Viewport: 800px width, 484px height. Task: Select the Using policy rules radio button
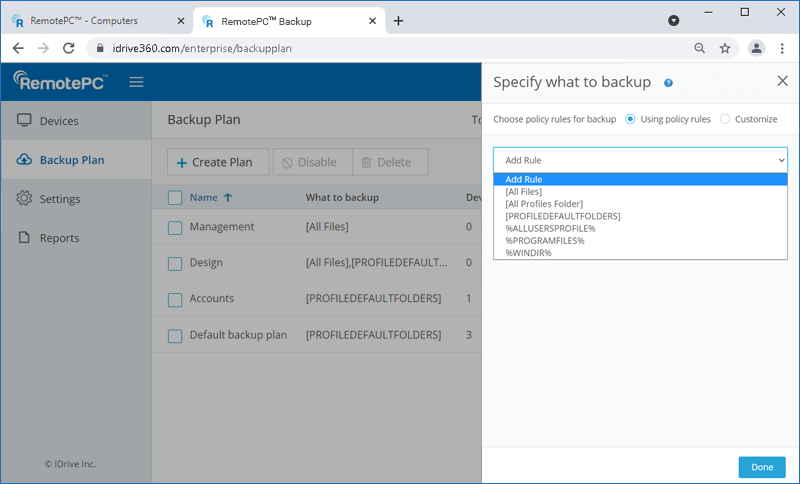point(630,119)
